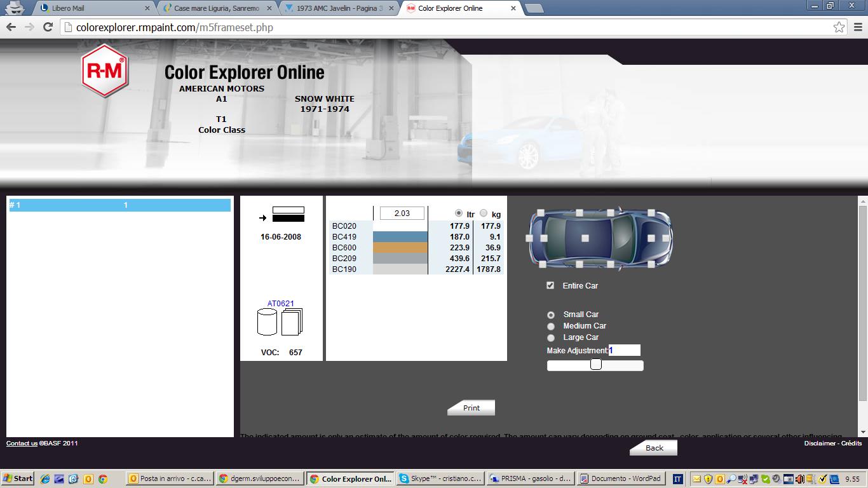The image size is (868, 488).
Task: Click the 16-06-2008 date text
Action: click(281, 237)
